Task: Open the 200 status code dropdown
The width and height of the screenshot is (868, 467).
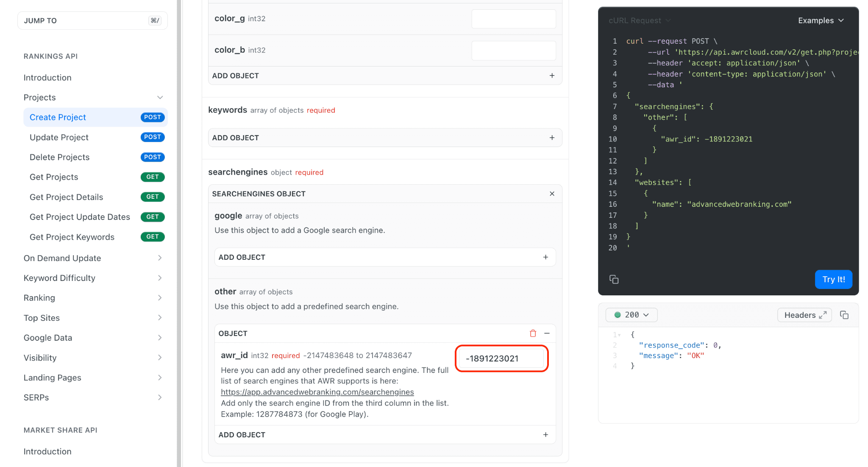Action: tap(632, 315)
